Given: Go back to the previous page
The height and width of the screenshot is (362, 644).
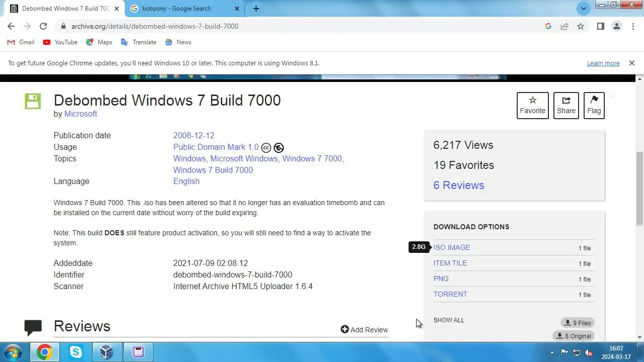Looking at the screenshot, I should point(11,26).
